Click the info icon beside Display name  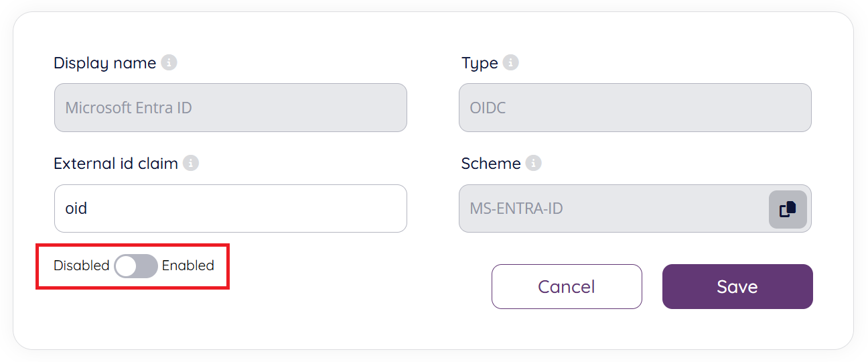[x=169, y=63]
